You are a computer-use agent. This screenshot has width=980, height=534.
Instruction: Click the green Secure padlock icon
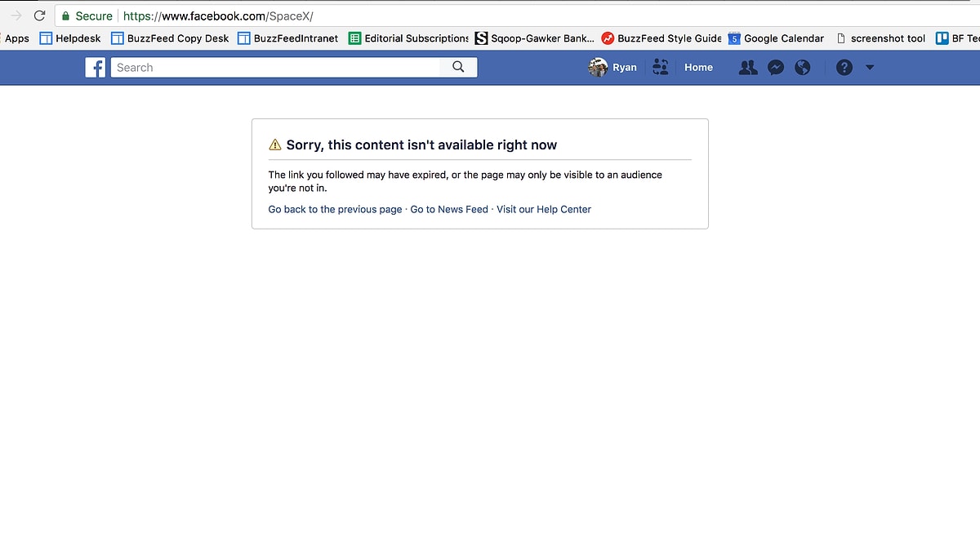65,16
